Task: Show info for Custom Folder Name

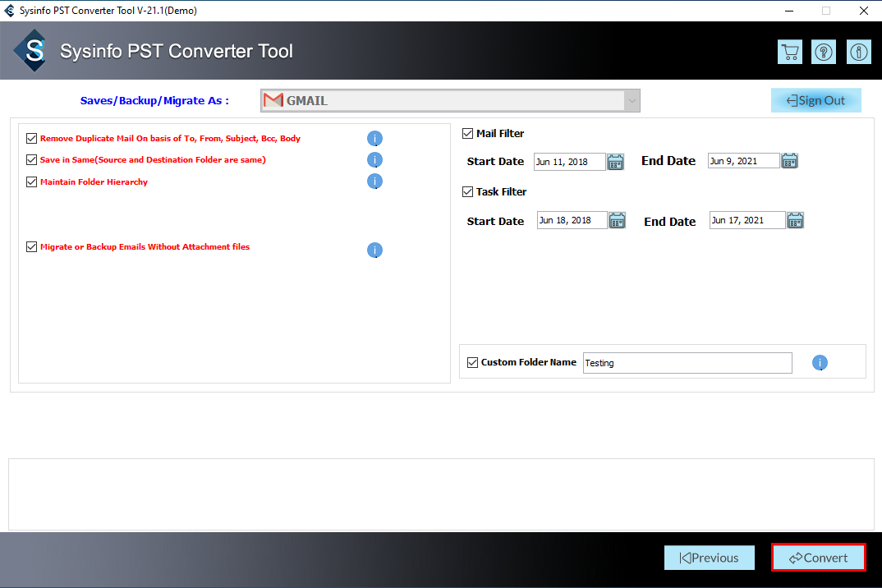Action: (820, 363)
